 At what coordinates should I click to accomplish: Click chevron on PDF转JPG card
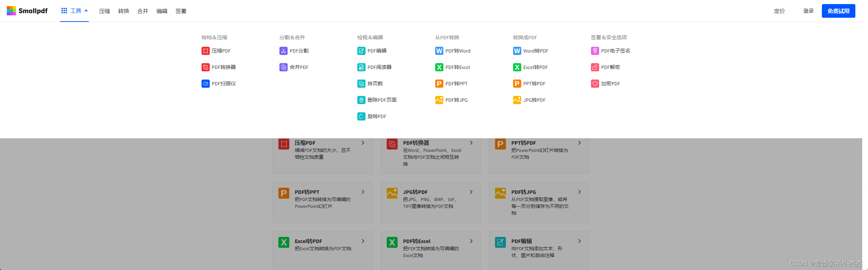coord(580,192)
